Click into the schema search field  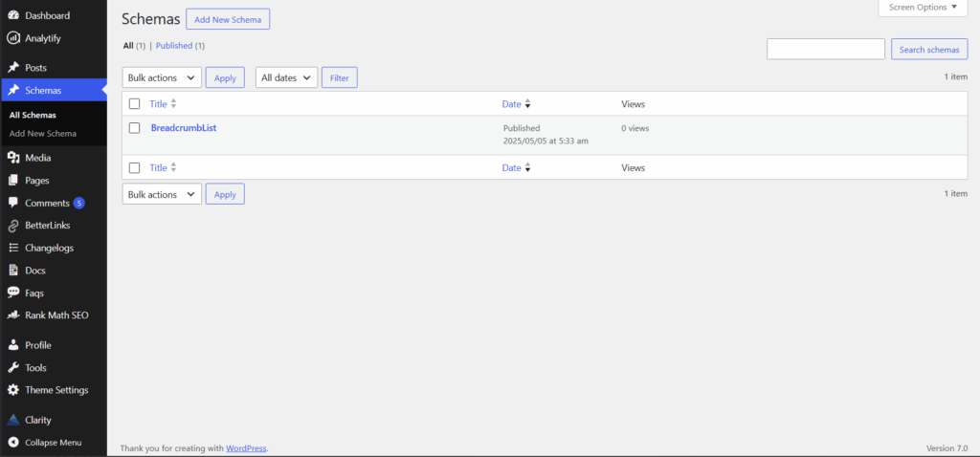coord(826,50)
